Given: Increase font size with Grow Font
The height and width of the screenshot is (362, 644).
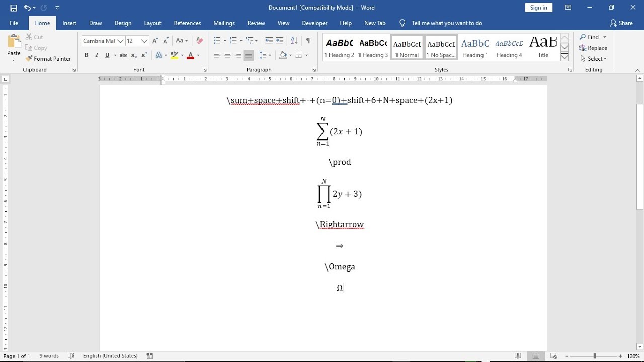Looking at the screenshot, I should click(x=155, y=41).
